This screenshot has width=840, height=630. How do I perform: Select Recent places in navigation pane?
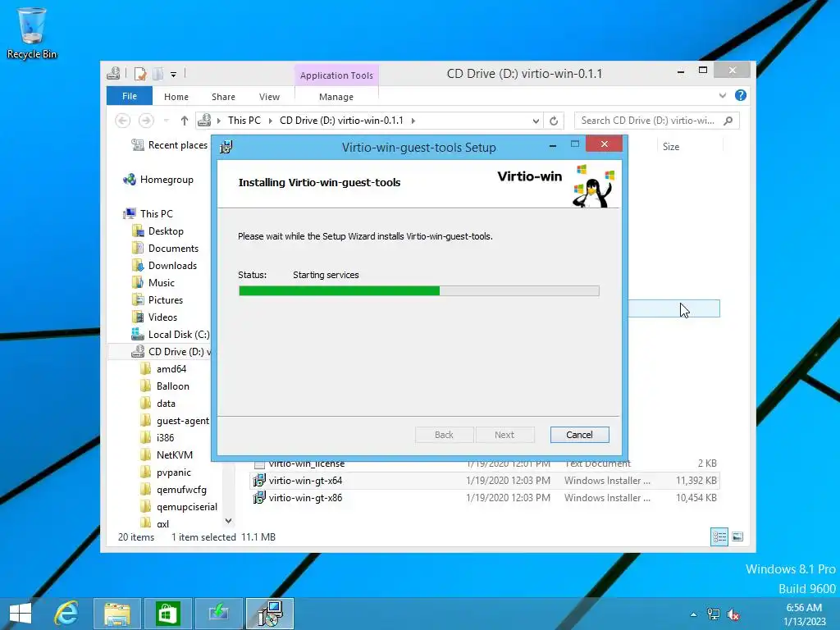click(171, 145)
